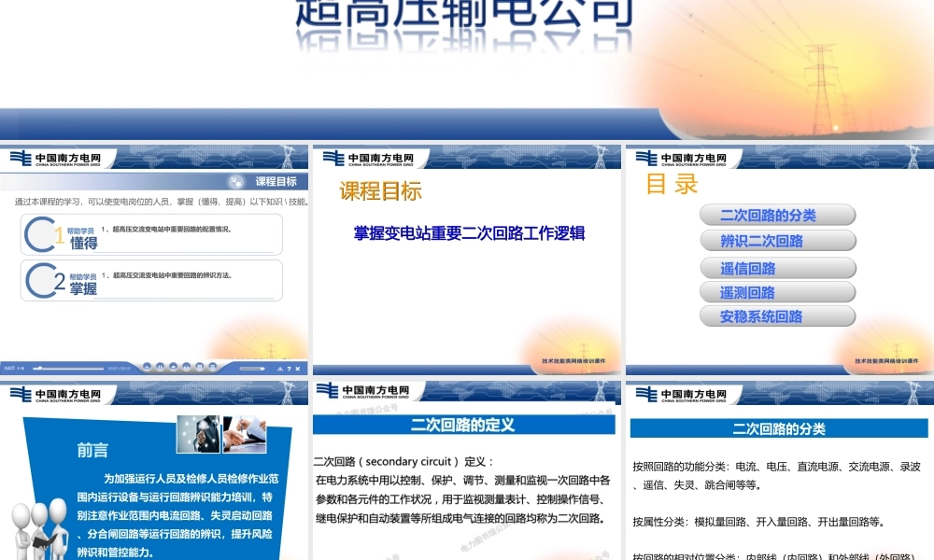Select 辨识二次回路 in the 目录 list
The width and height of the screenshot is (934, 560).
[778, 240]
